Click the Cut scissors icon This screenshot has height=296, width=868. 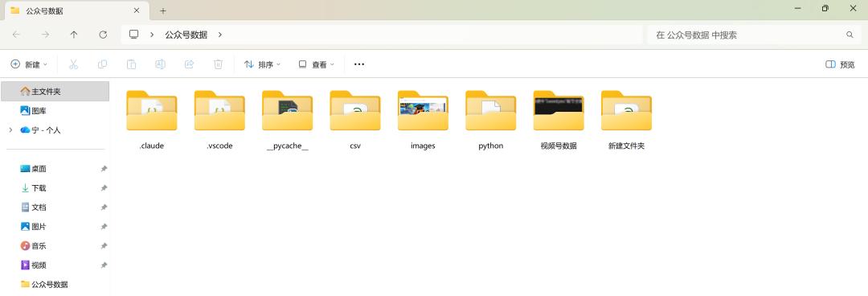click(73, 64)
